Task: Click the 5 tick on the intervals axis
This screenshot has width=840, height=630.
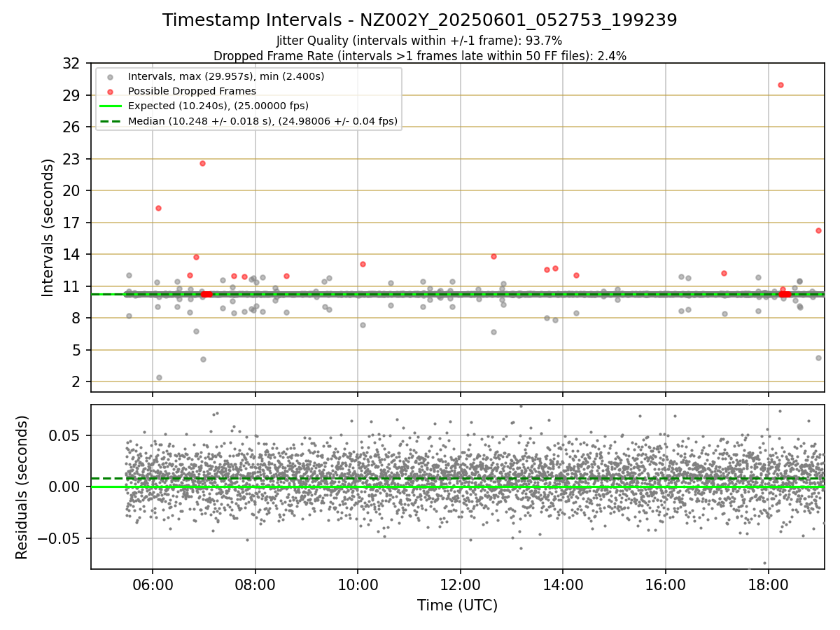Action: 75,350
